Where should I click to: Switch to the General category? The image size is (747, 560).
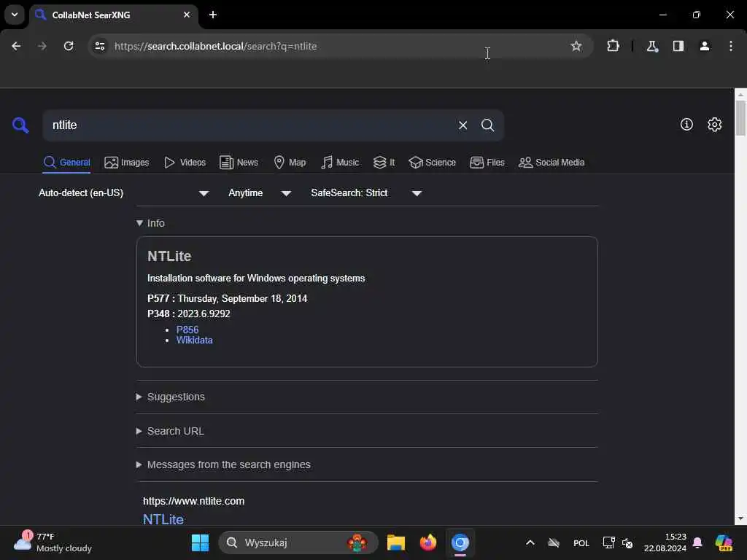[66, 163]
